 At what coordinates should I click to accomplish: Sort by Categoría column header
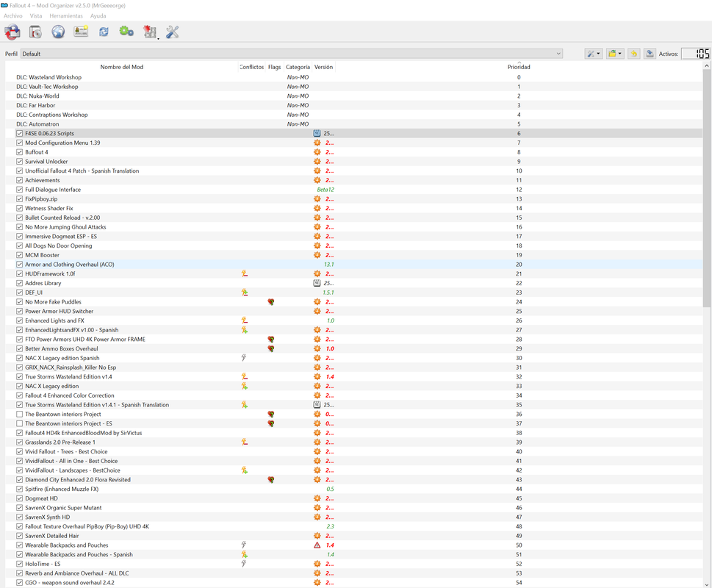(x=298, y=67)
